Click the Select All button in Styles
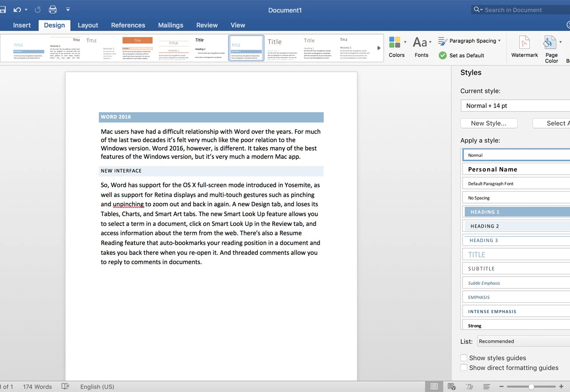This screenshot has width=570, height=392. [551, 123]
